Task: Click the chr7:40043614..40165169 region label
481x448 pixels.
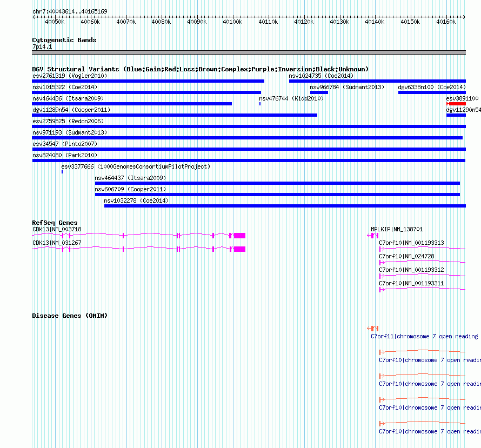Action: 70,11
